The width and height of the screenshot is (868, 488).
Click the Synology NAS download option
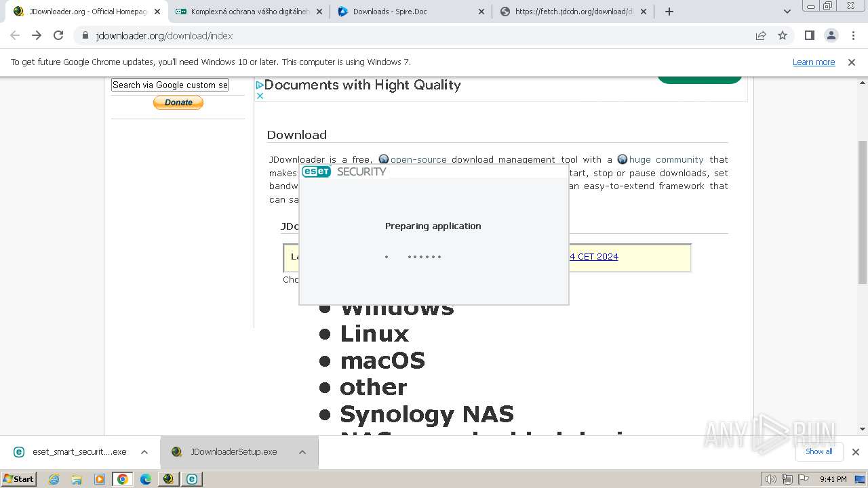[427, 413]
